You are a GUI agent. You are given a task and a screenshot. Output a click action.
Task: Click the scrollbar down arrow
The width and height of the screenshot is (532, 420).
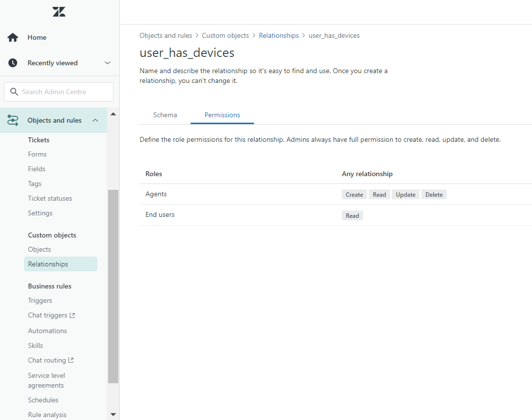pos(113,414)
